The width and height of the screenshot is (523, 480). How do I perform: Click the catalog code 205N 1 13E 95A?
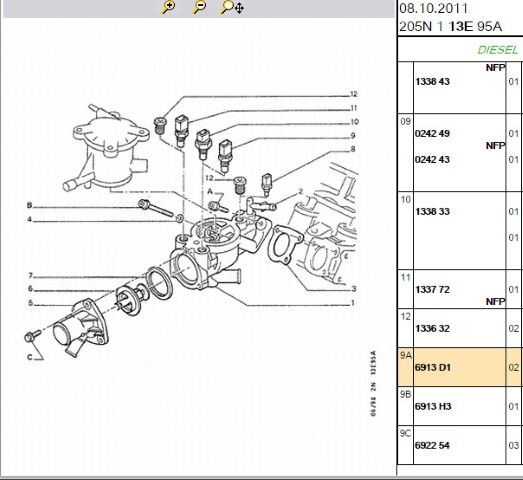coord(450,27)
